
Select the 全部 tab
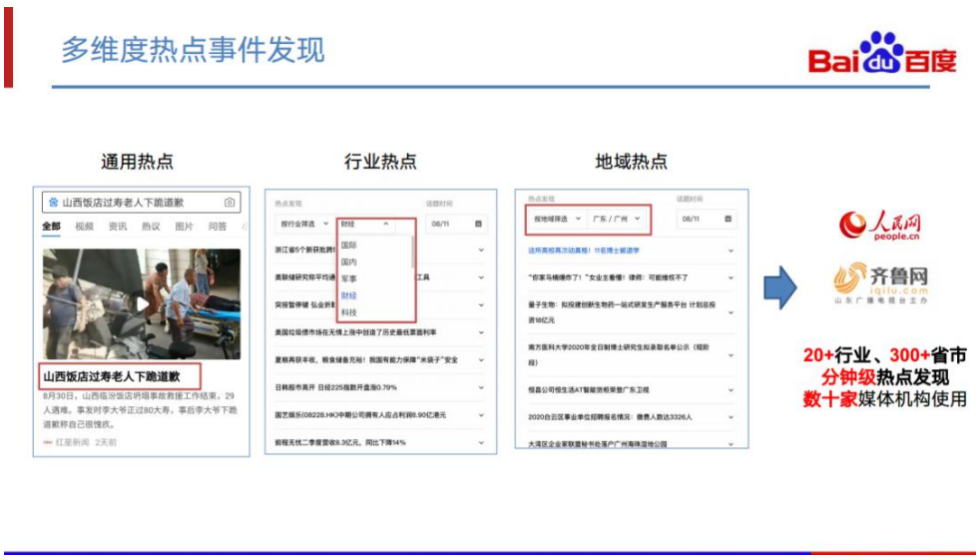point(51,227)
